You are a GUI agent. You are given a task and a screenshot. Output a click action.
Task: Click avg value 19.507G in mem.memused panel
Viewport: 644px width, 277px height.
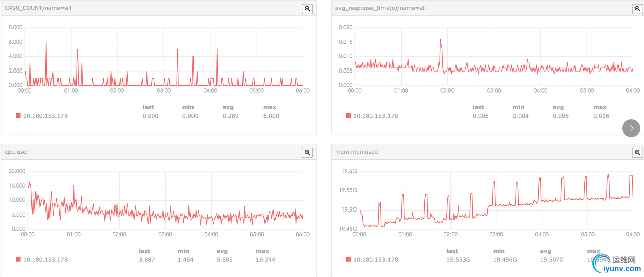(x=552, y=260)
